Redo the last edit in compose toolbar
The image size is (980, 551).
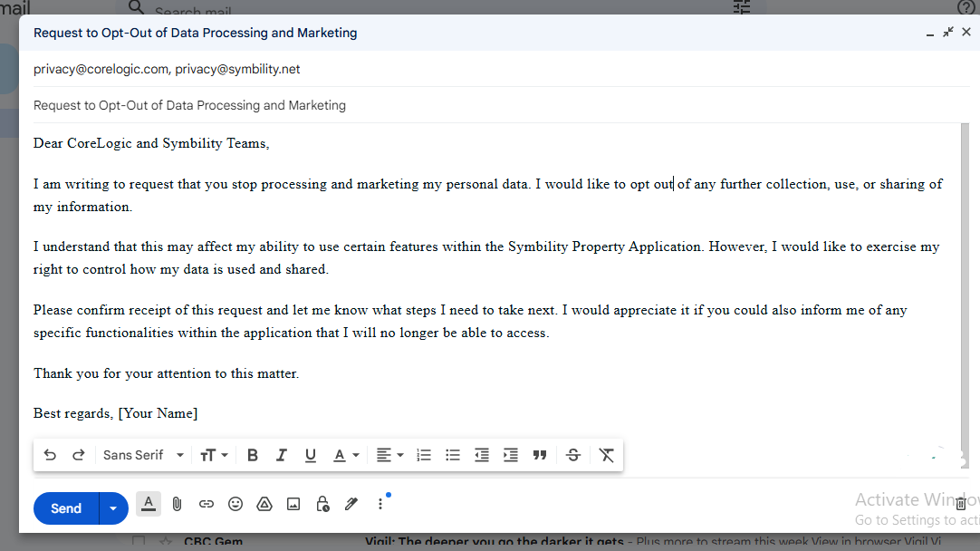[78, 455]
